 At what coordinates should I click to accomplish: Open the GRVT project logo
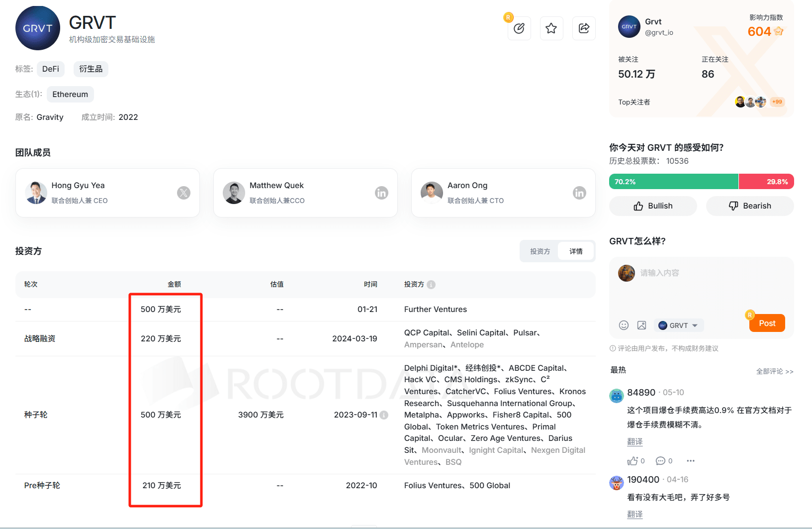tap(38, 28)
